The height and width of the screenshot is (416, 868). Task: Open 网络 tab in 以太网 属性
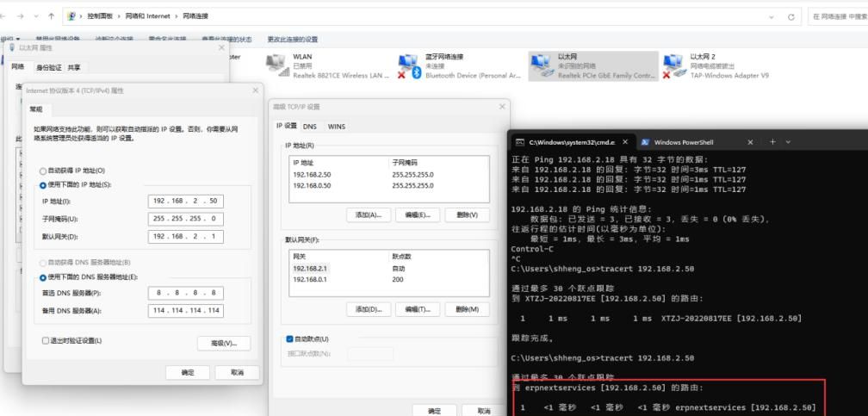click(18, 66)
